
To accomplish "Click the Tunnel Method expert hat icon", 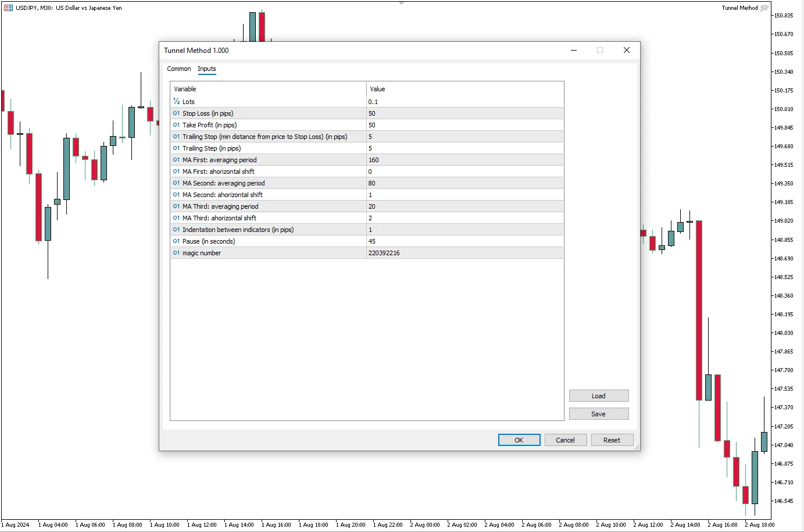I will pos(764,8).
